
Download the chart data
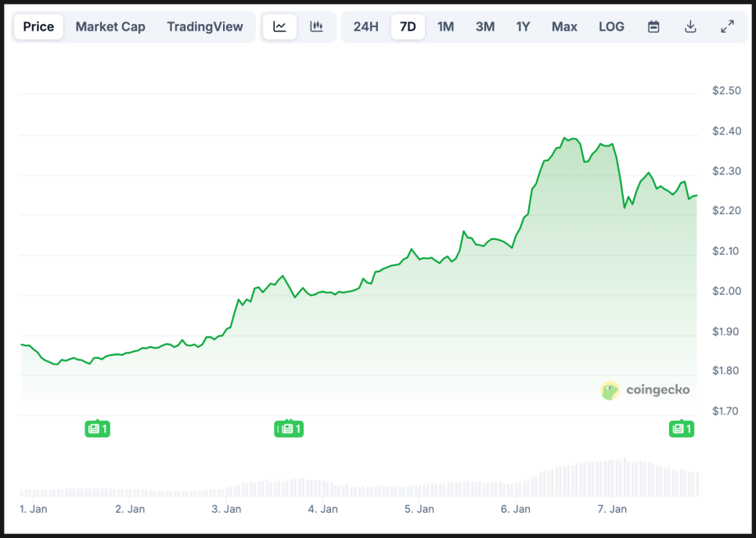[x=690, y=27]
